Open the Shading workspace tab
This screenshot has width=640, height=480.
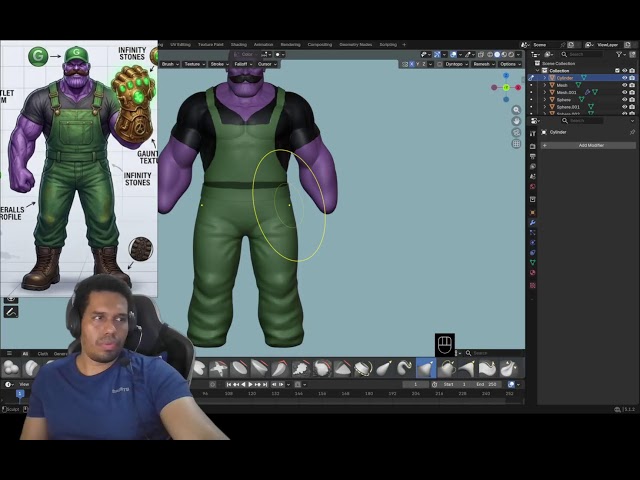click(x=239, y=44)
